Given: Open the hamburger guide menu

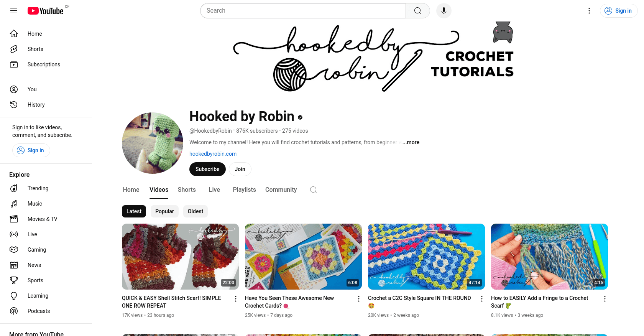Looking at the screenshot, I should (x=14, y=11).
